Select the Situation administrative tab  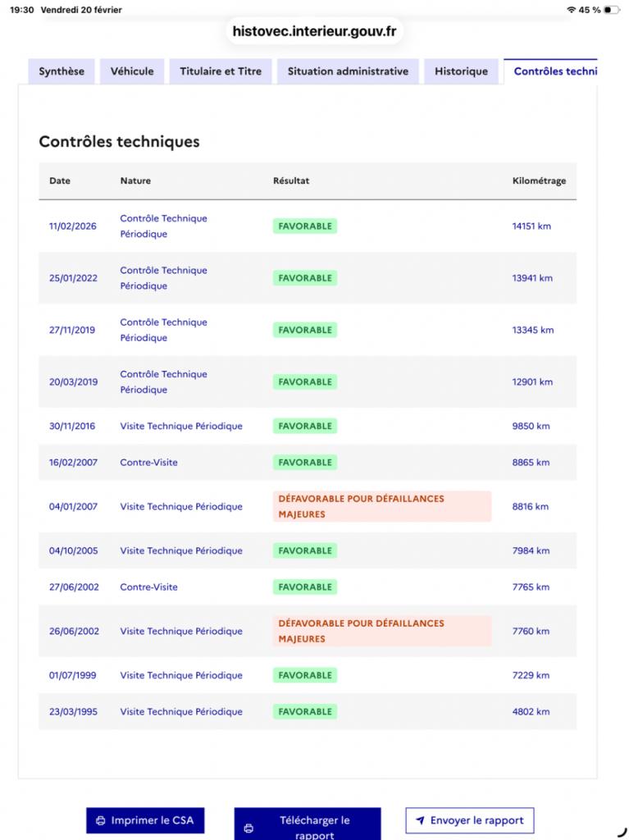pyautogui.click(x=348, y=71)
